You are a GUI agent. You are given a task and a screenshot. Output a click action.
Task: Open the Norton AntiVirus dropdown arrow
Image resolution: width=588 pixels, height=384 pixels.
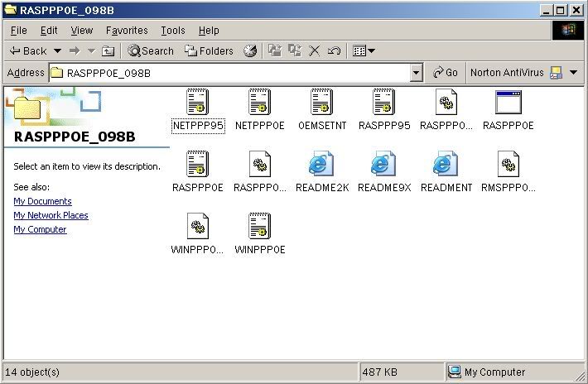(573, 73)
